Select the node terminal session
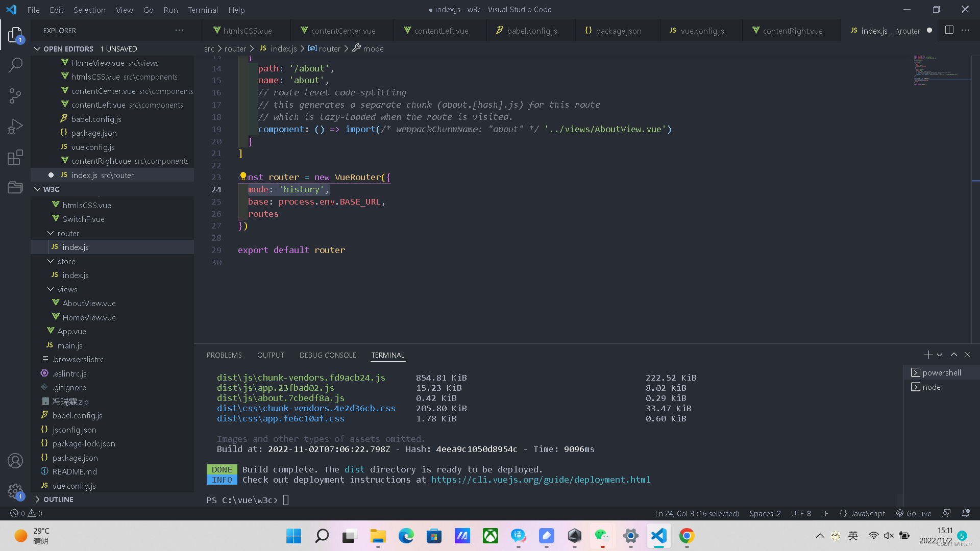Viewport: 980px width, 551px height. 931,387
